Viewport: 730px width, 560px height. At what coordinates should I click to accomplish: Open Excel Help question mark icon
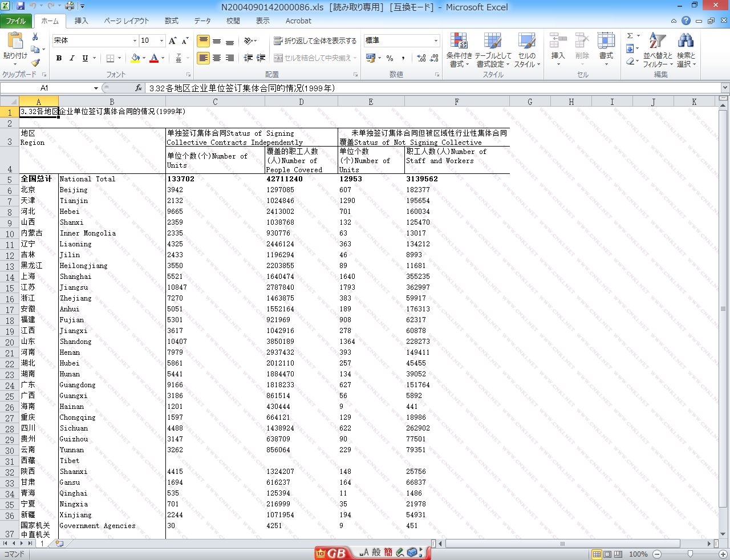686,21
